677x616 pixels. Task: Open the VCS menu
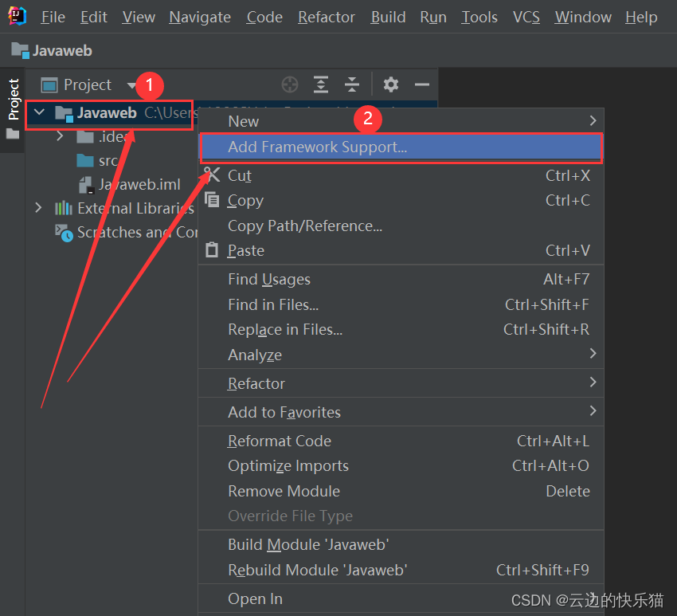point(526,18)
